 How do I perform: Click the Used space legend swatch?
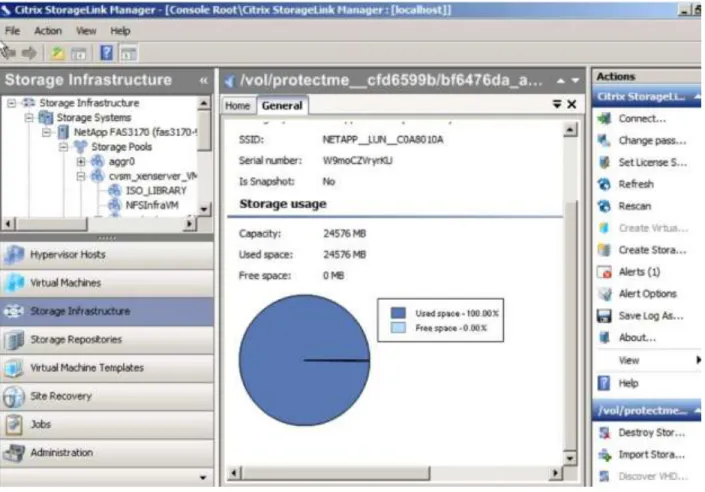click(x=398, y=313)
